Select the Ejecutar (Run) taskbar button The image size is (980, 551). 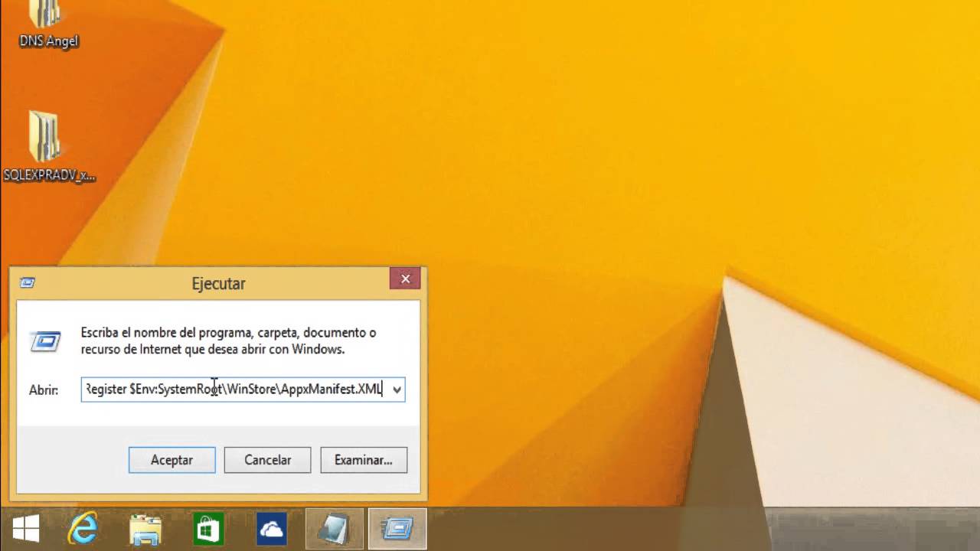(397, 530)
